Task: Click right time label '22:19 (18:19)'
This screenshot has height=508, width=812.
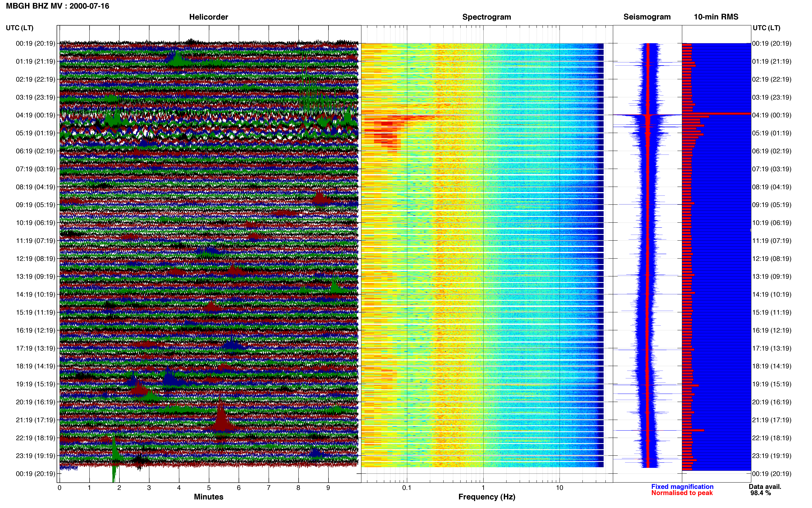Action: click(772, 438)
